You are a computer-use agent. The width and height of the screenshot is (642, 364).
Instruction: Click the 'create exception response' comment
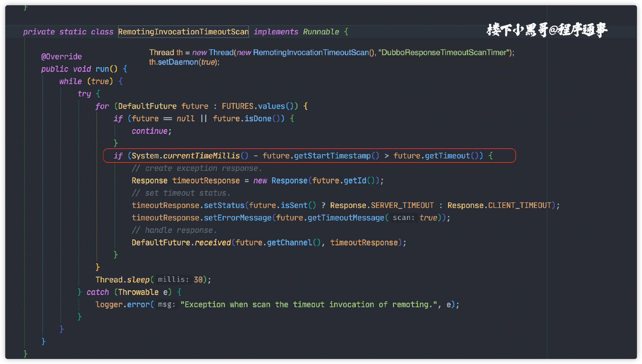click(x=197, y=168)
